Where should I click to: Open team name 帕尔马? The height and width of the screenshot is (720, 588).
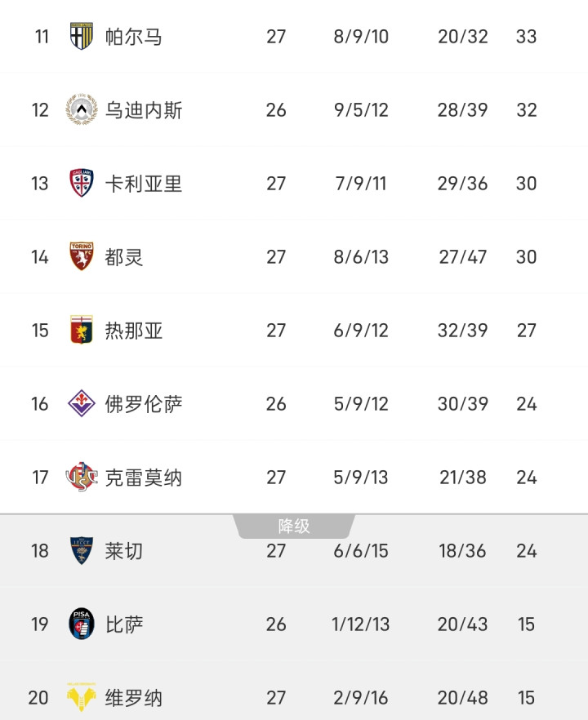point(134,37)
